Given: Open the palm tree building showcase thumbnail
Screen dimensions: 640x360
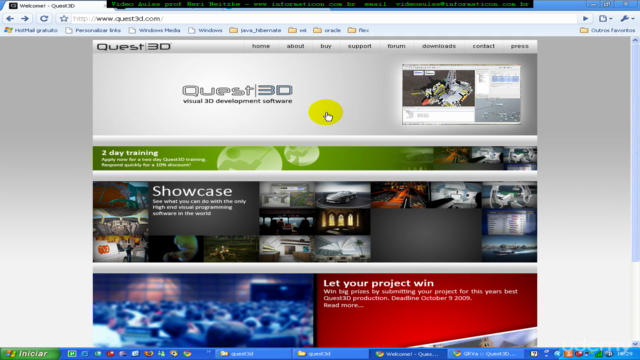Looking at the screenshot, I should [343, 249].
